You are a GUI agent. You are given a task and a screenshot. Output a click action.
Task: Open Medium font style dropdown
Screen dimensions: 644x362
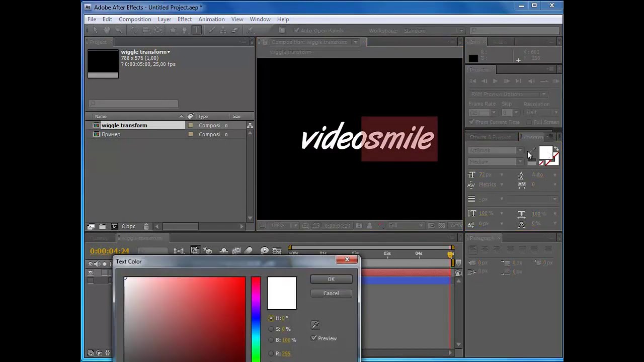click(x=496, y=162)
